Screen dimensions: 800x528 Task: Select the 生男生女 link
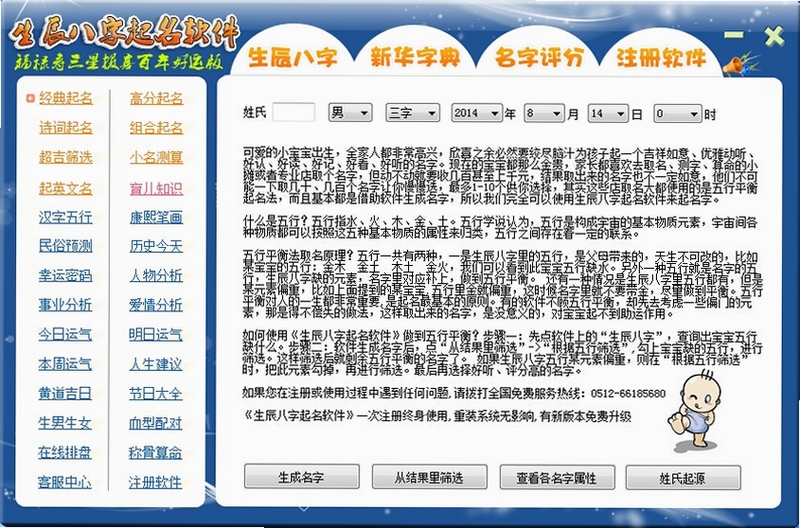[65, 423]
